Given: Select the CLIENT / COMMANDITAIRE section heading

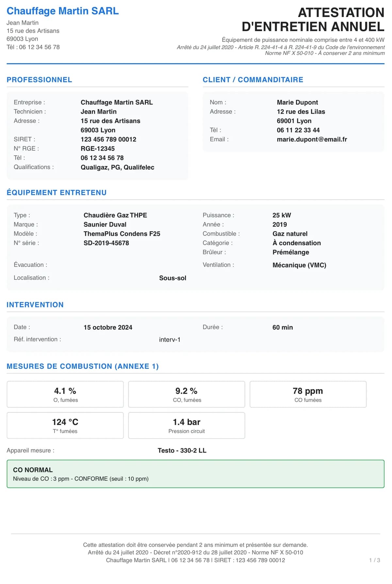Looking at the screenshot, I should (x=253, y=80).
